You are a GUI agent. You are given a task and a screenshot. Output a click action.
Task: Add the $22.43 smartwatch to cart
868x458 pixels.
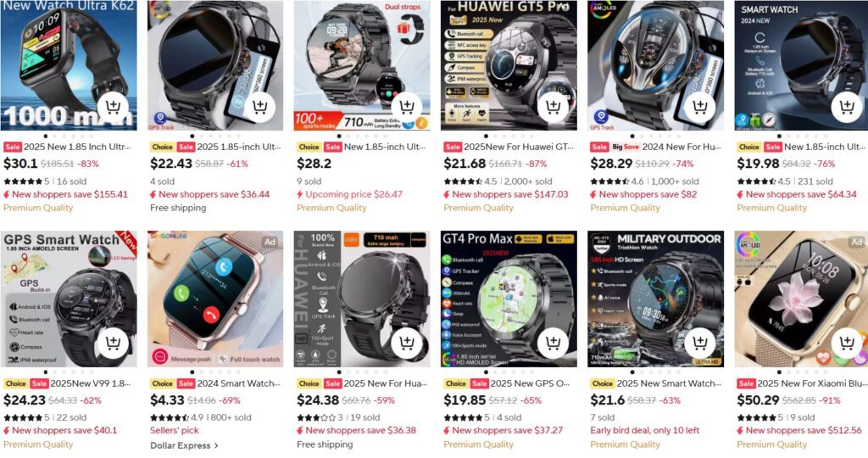click(x=259, y=107)
